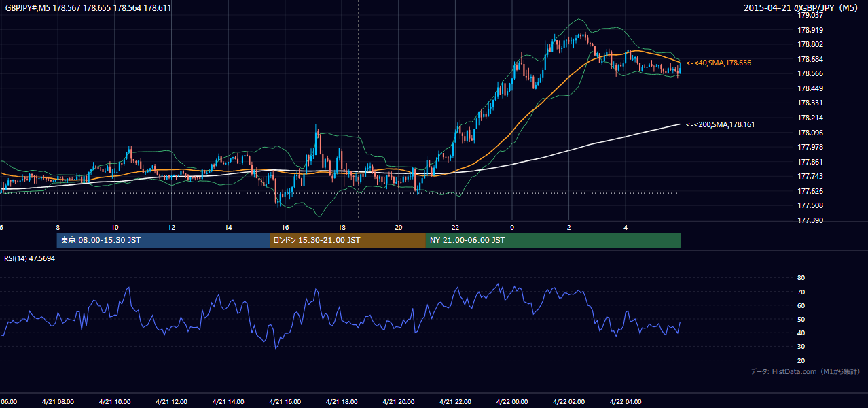Screen dimensions: 868x408
Task: Click the 178.214 price axis label
Action: [810, 118]
